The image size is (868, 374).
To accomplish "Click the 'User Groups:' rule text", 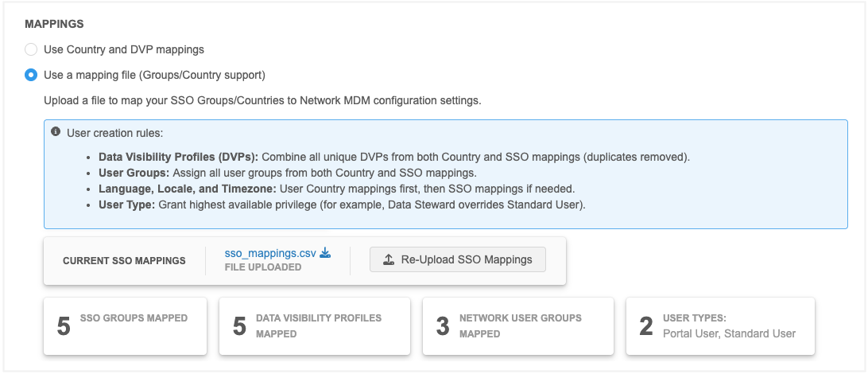I will 134,173.
